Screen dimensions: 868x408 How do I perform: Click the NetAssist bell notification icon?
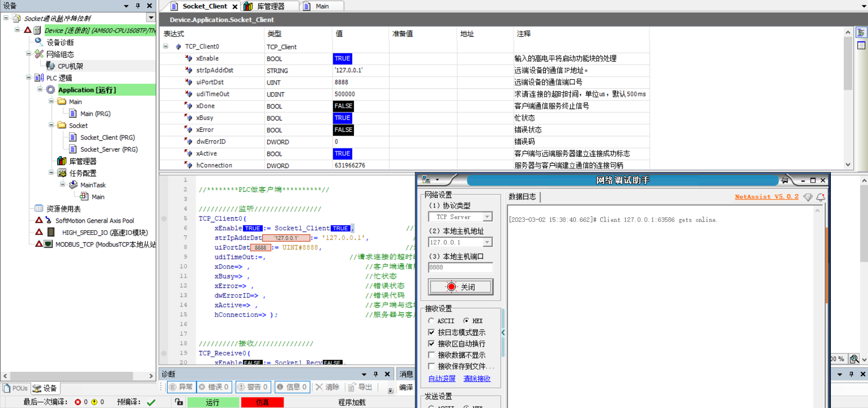[820, 197]
